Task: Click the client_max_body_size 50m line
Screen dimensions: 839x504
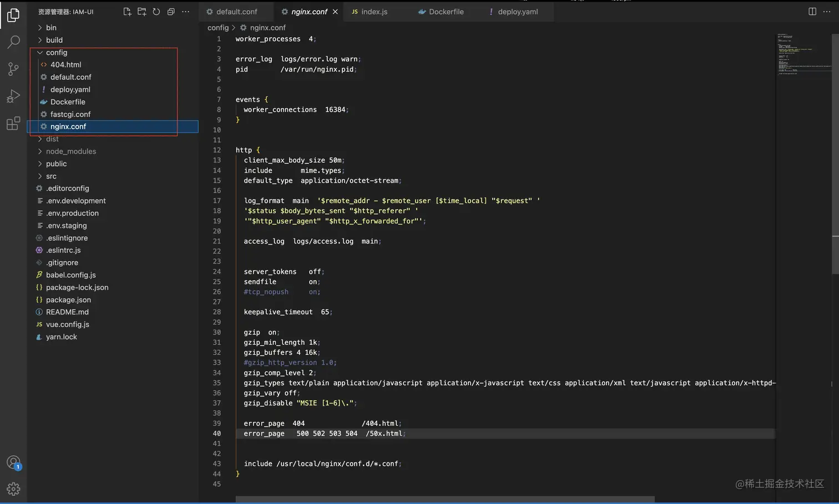Action: click(x=294, y=160)
